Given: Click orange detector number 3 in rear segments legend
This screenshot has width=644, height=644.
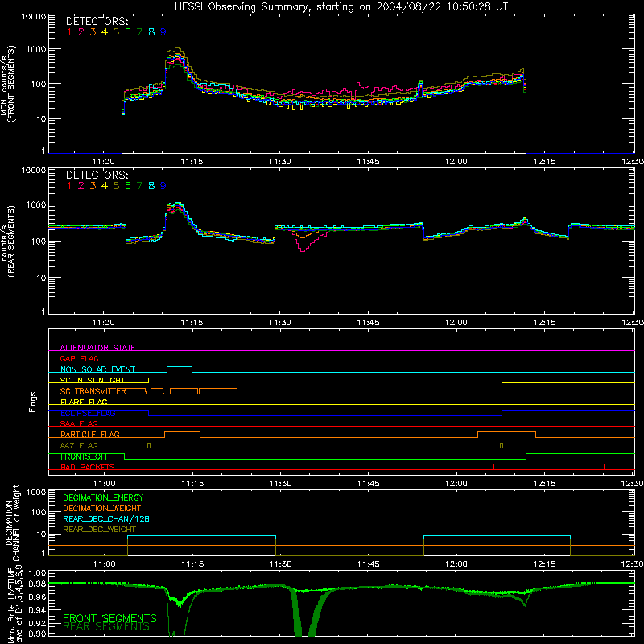Looking at the screenshot, I should coord(93,186).
